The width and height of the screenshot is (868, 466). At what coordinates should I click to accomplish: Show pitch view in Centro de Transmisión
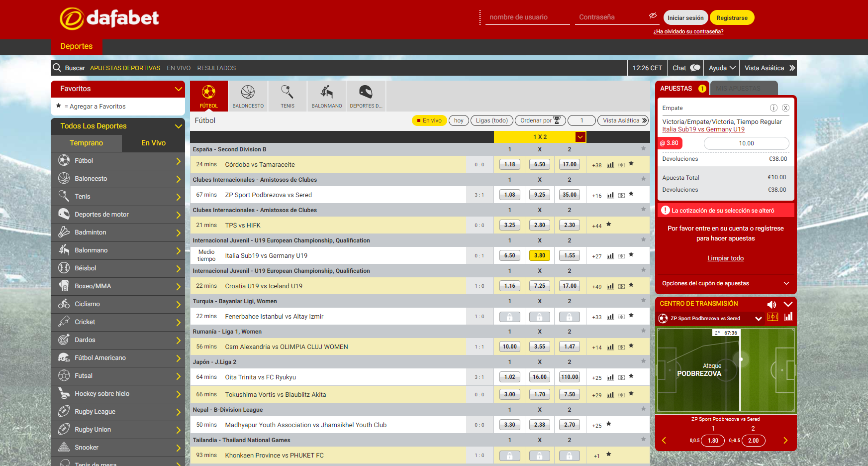pos(772,317)
